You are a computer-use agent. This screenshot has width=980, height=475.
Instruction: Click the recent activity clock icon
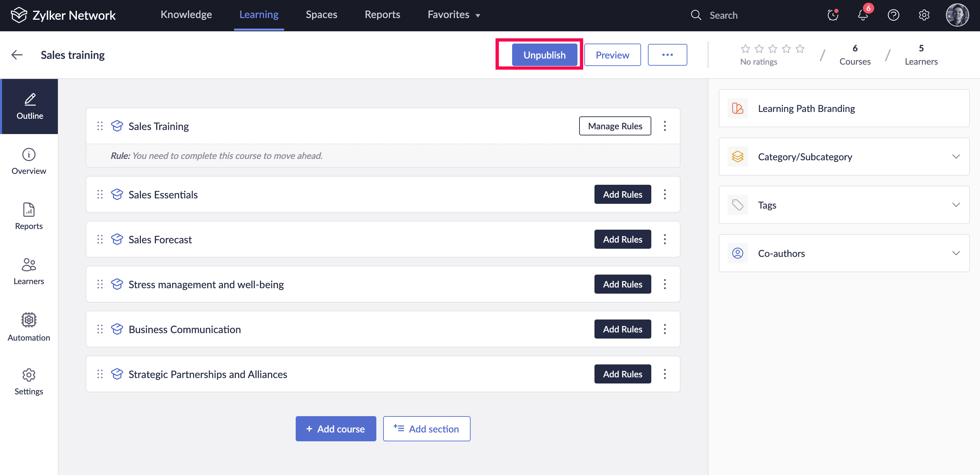click(832, 15)
